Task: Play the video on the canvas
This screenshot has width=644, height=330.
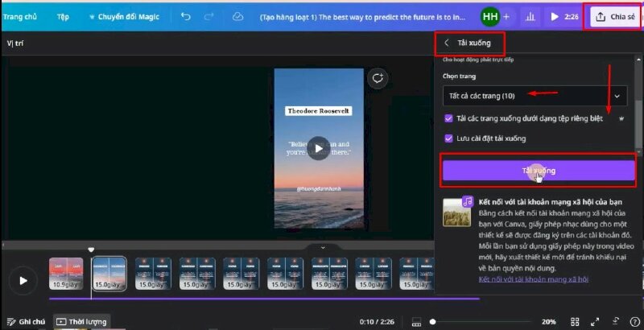Action: tap(318, 148)
